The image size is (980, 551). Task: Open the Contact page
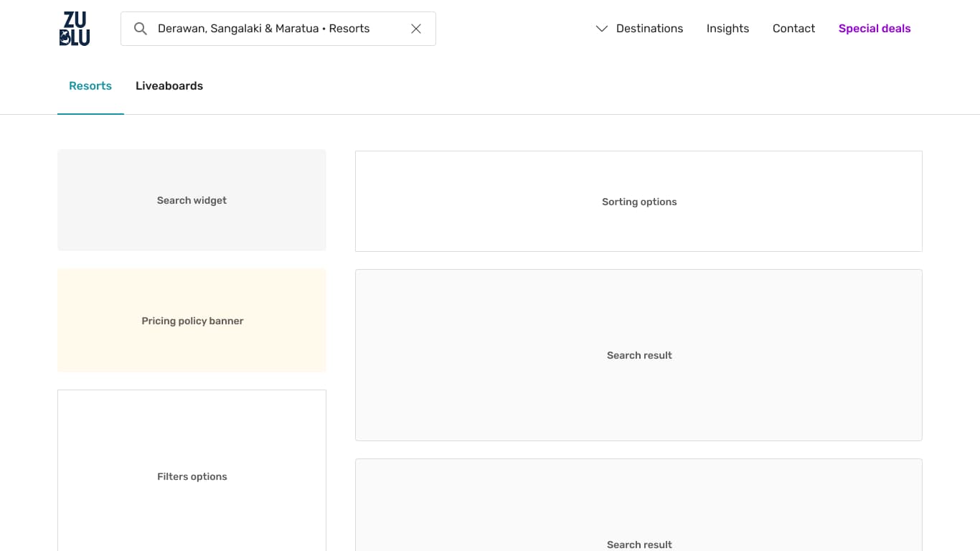click(793, 29)
